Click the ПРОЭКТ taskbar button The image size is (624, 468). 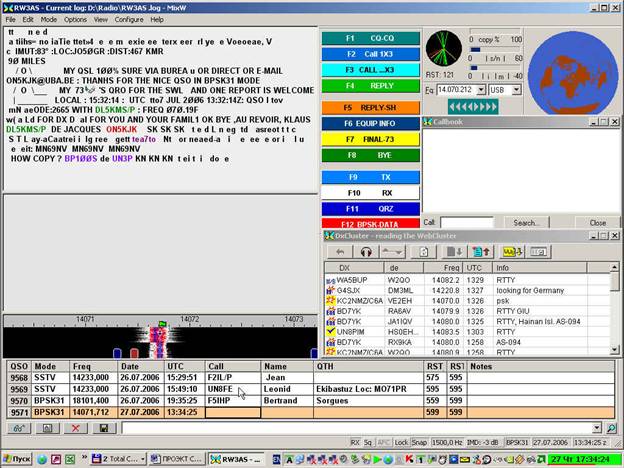(177, 459)
